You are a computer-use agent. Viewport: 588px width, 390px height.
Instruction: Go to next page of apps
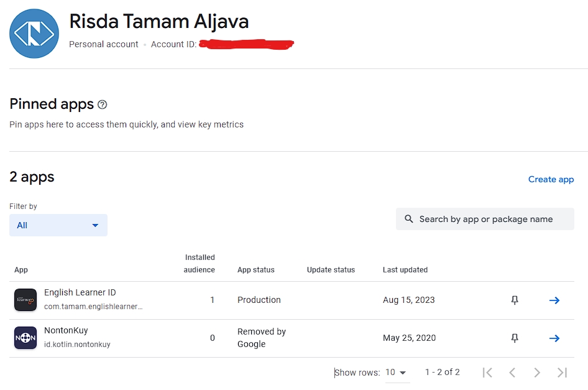click(537, 373)
